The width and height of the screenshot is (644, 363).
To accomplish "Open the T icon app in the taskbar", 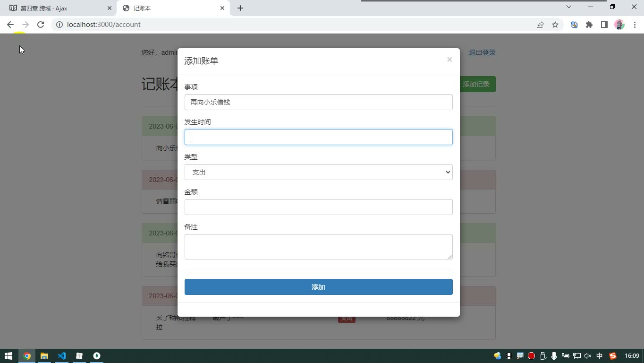I will point(79,356).
